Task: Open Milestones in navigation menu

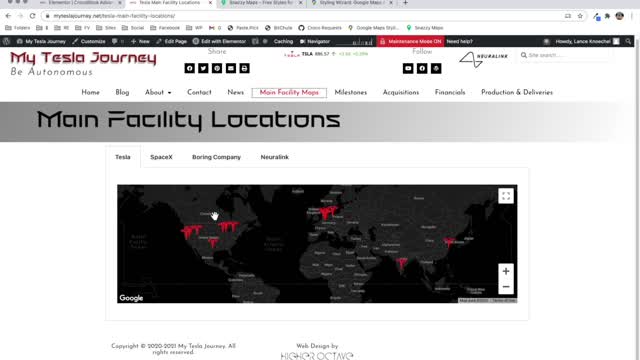Action: tap(351, 93)
